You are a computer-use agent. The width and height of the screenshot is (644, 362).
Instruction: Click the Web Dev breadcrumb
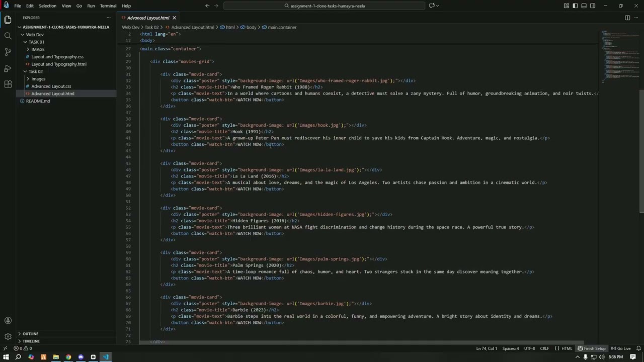130,27
